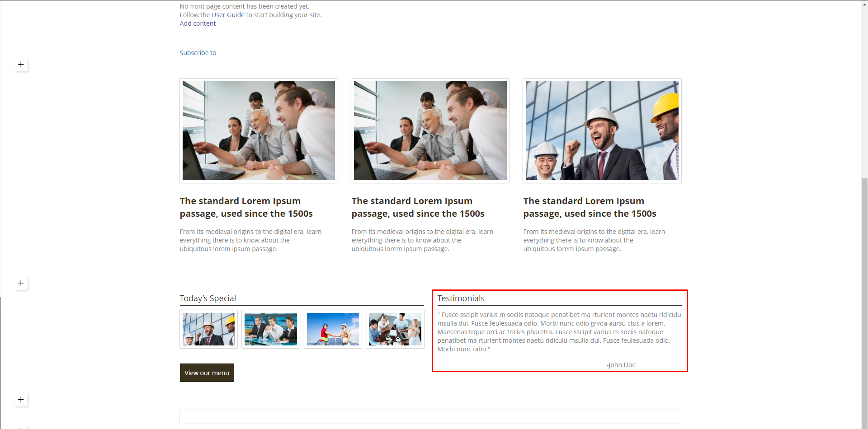Click the testimonial quote paragraph
Viewport: 868px width, 429px height.
click(x=559, y=332)
